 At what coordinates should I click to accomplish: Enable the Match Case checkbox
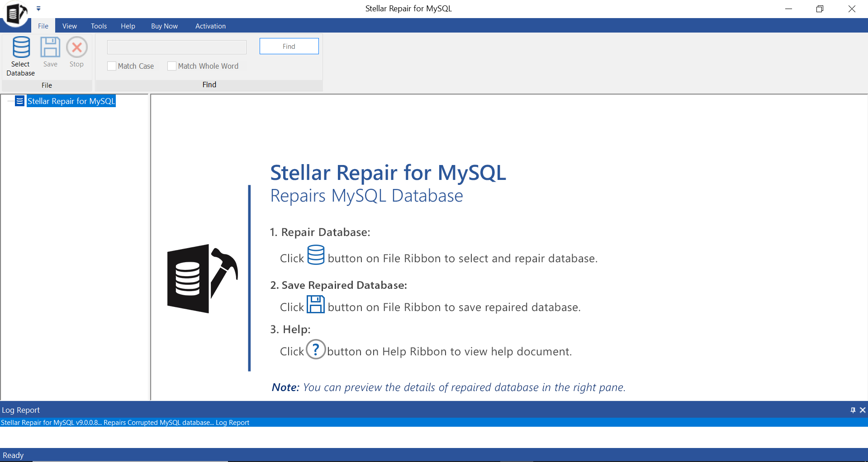point(112,66)
